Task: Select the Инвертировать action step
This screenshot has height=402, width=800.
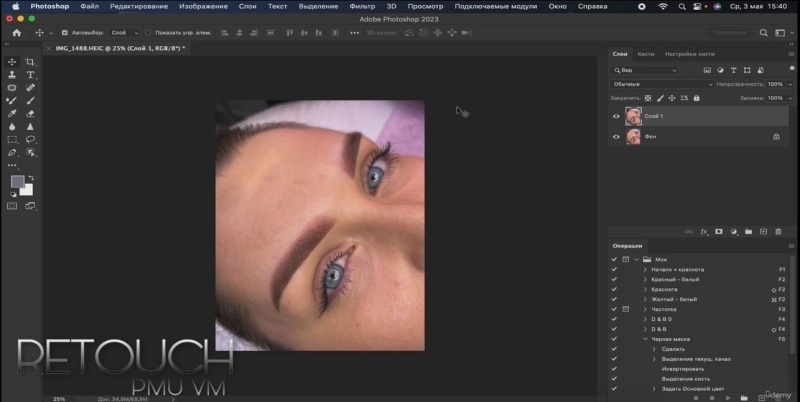Action: pyautogui.click(x=685, y=368)
